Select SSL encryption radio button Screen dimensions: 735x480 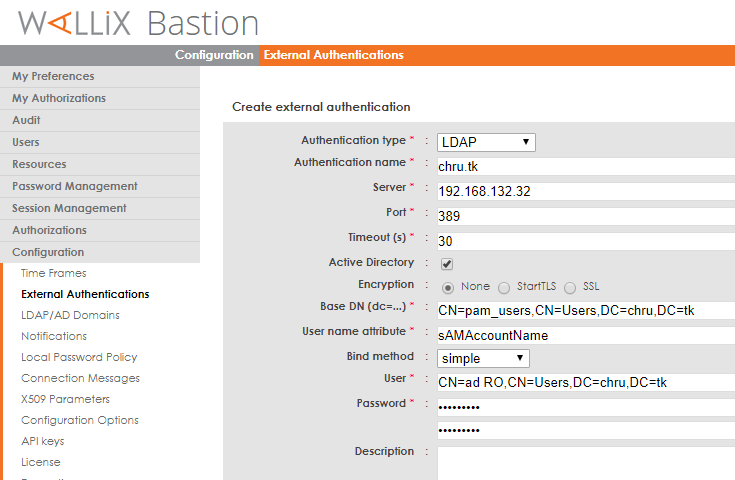click(x=570, y=287)
